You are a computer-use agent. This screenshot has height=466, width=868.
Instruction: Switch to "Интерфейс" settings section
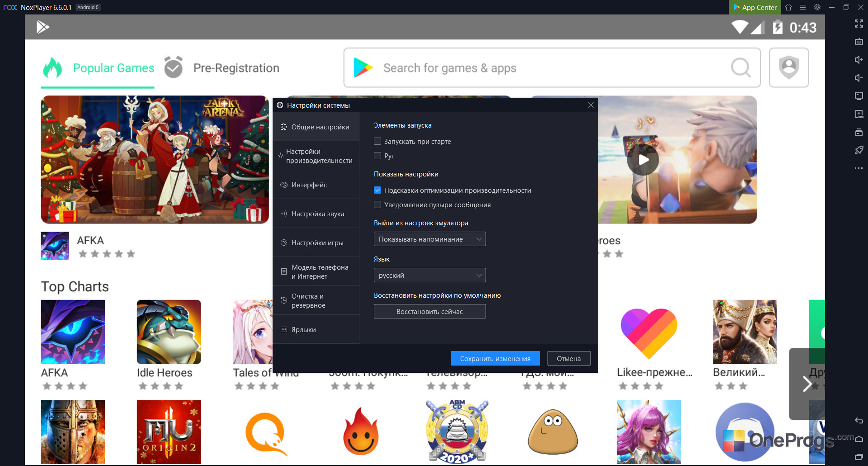click(x=316, y=185)
